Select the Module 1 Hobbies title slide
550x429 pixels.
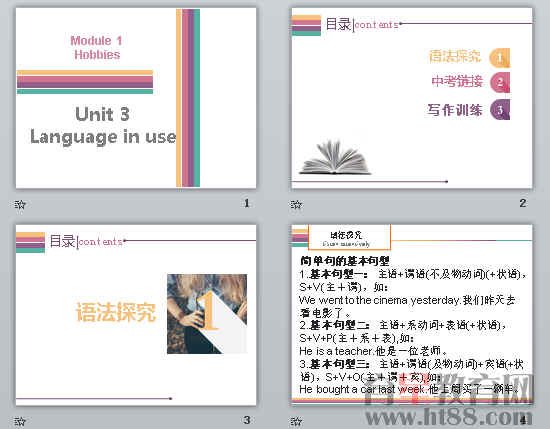tap(136, 98)
